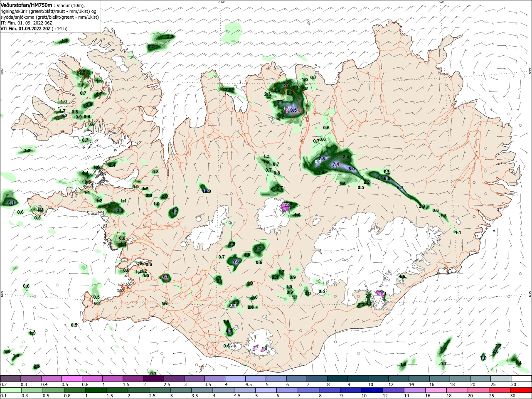
Task: Pick the darkest purple top-row swatch labeled 2
Action: click(x=153, y=378)
